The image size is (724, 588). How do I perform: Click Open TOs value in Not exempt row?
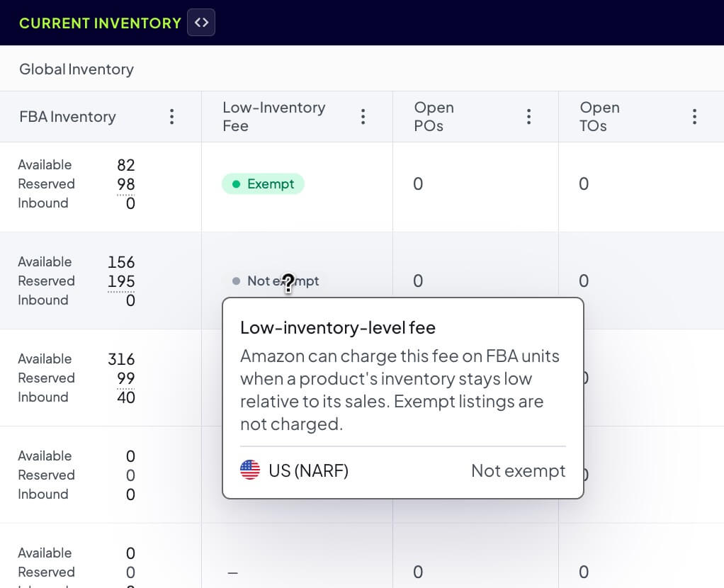584,281
